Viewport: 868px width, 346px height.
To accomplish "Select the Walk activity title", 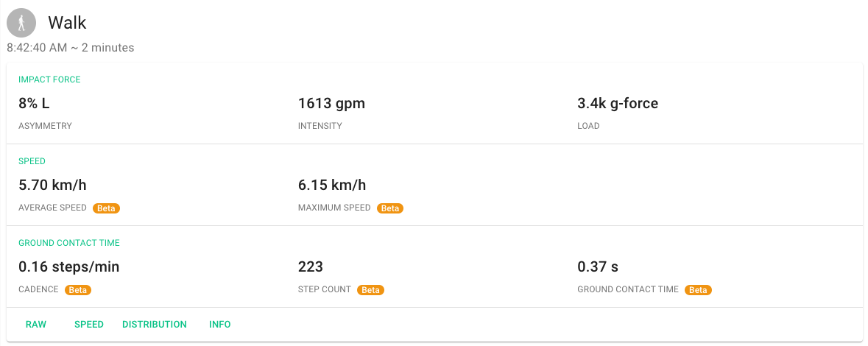I will coord(67,23).
